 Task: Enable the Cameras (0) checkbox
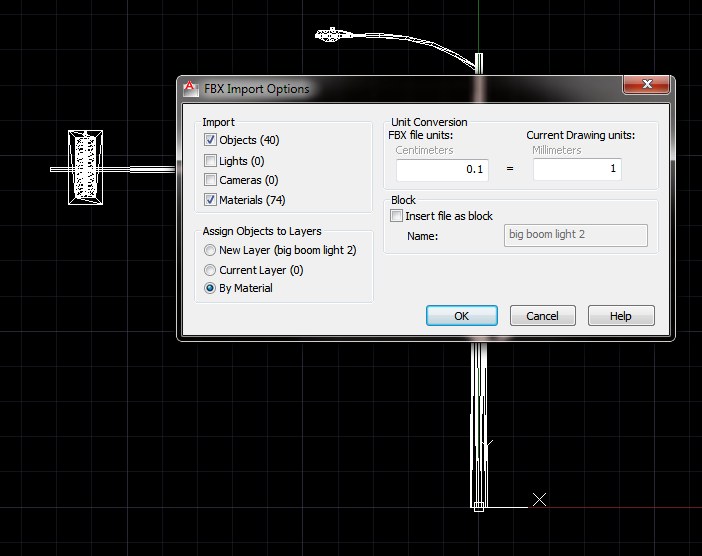coord(210,180)
